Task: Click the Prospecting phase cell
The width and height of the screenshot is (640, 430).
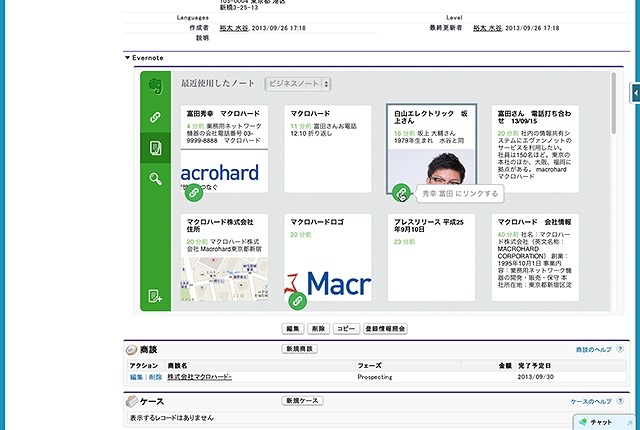Action: (x=375, y=377)
